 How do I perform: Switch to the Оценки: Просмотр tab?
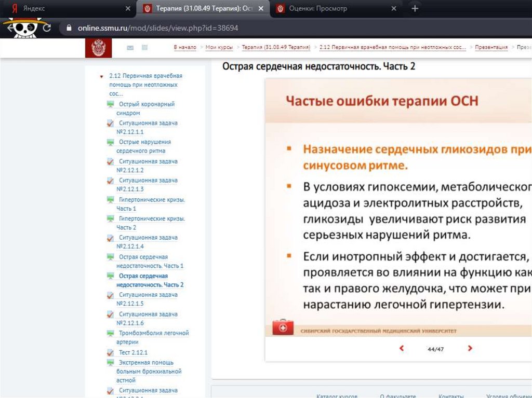(336, 8)
